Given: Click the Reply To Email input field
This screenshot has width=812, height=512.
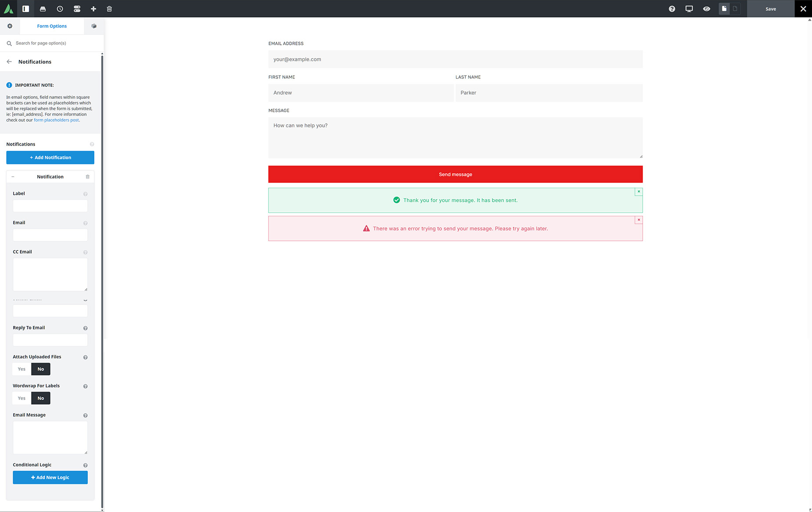Looking at the screenshot, I should tap(50, 340).
